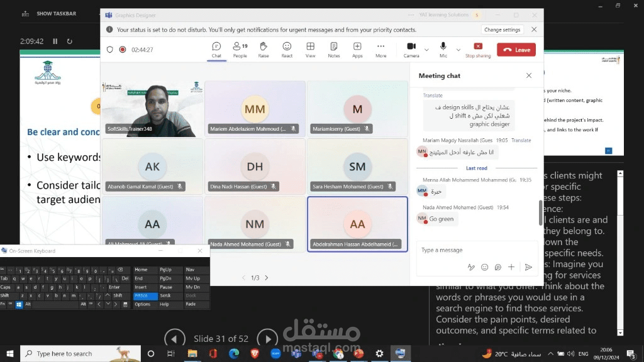Viewport: 644px width, 362px height.
Task: Close the Meeting chat panel
Action: click(528, 75)
